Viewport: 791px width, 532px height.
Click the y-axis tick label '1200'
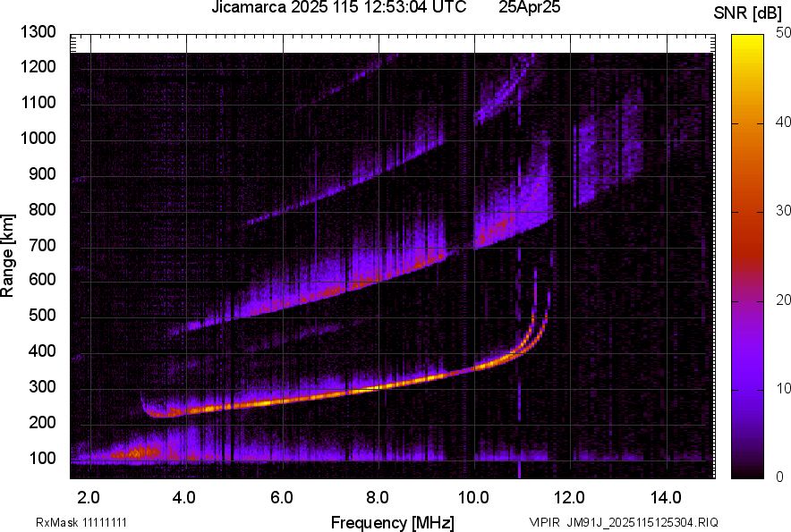[x=38, y=66]
